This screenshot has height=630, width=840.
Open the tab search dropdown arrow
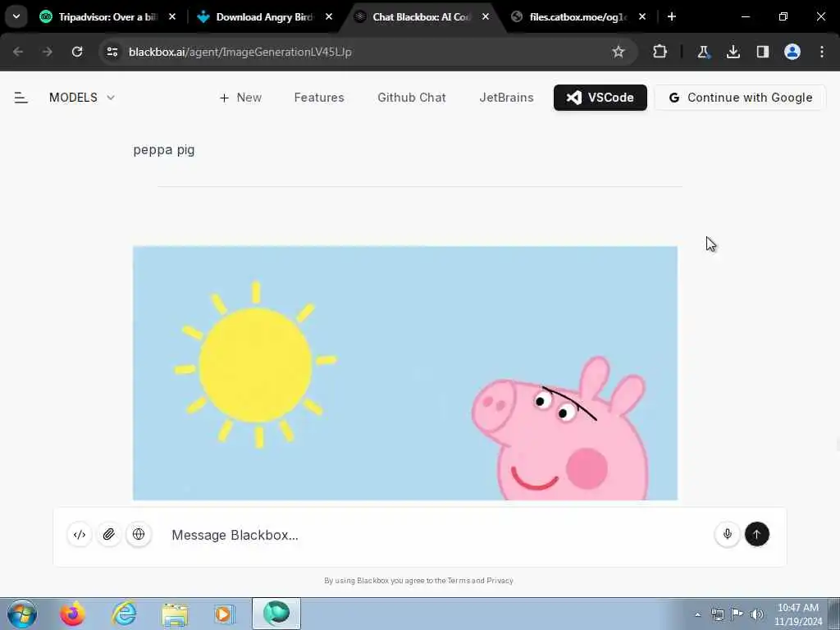16,16
